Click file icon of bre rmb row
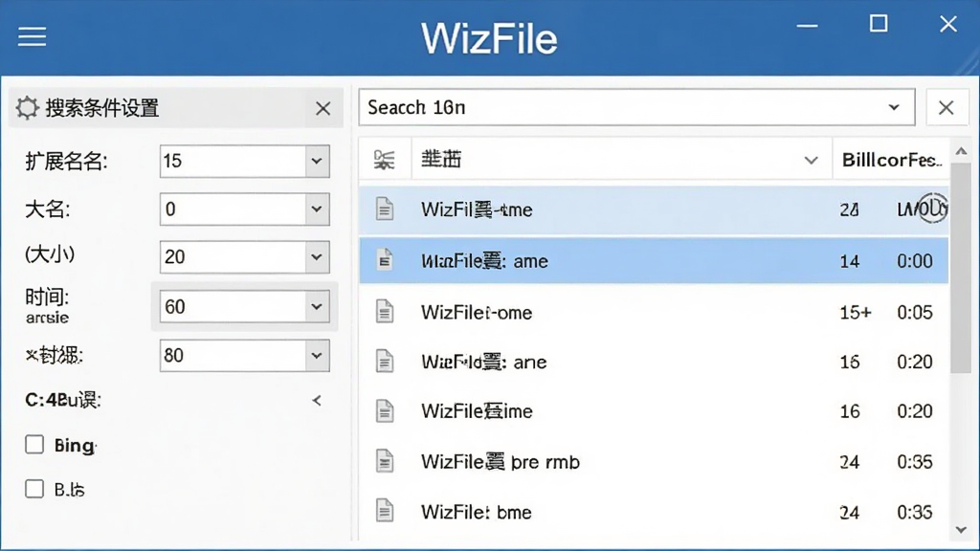The height and width of the screenshot is (551, 980). click(385, 461)
